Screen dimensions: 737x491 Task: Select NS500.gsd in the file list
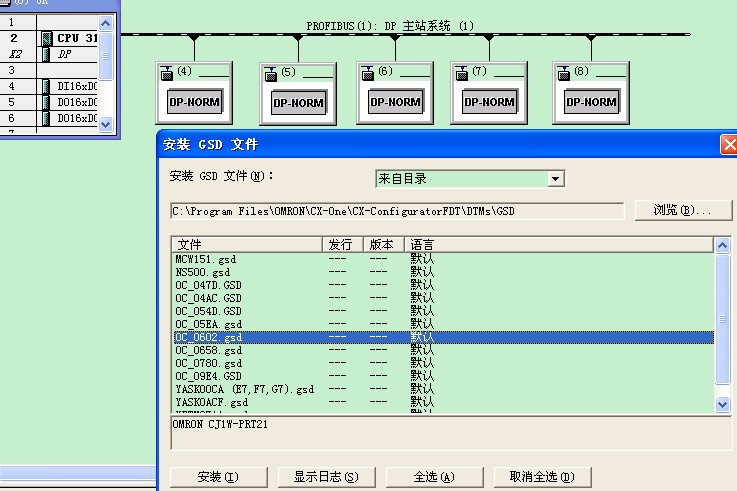(x=203, y=272)
